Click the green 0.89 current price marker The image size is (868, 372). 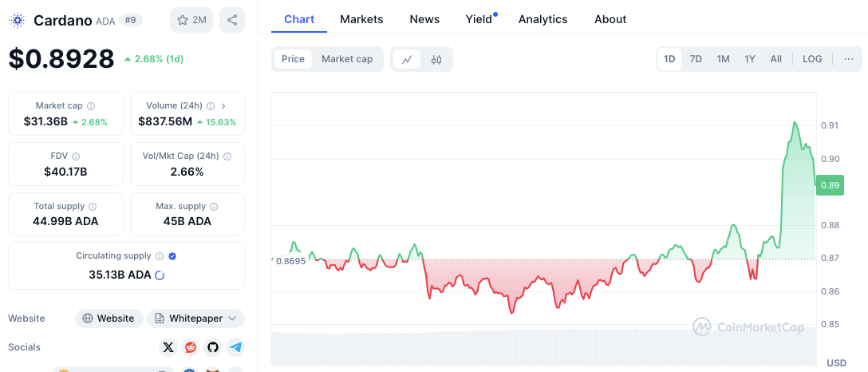coord(828,185)
